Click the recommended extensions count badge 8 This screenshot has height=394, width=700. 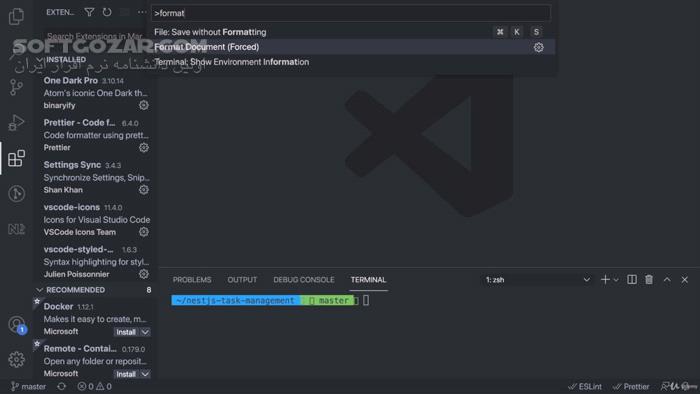(x=149, y=290)
